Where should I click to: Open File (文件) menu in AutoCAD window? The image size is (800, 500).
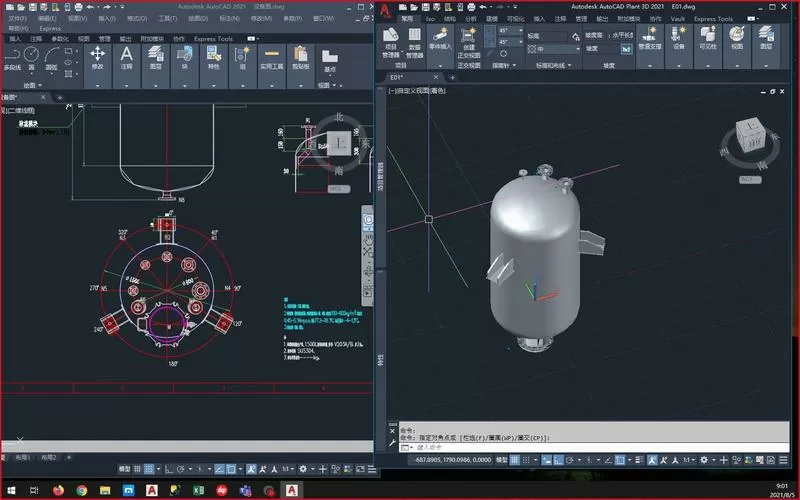point(17,18)
